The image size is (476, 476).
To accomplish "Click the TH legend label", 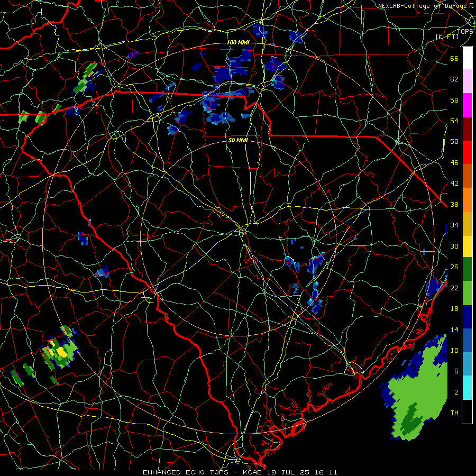I will (454, 413).
